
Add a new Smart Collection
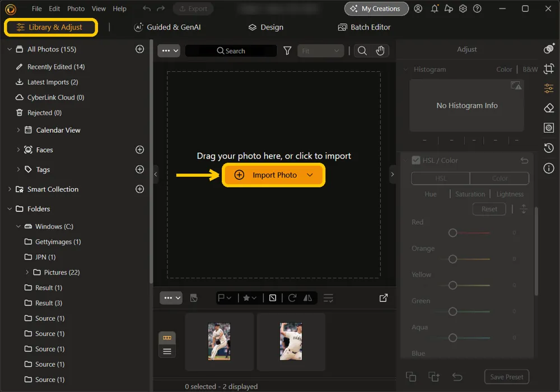139,189
